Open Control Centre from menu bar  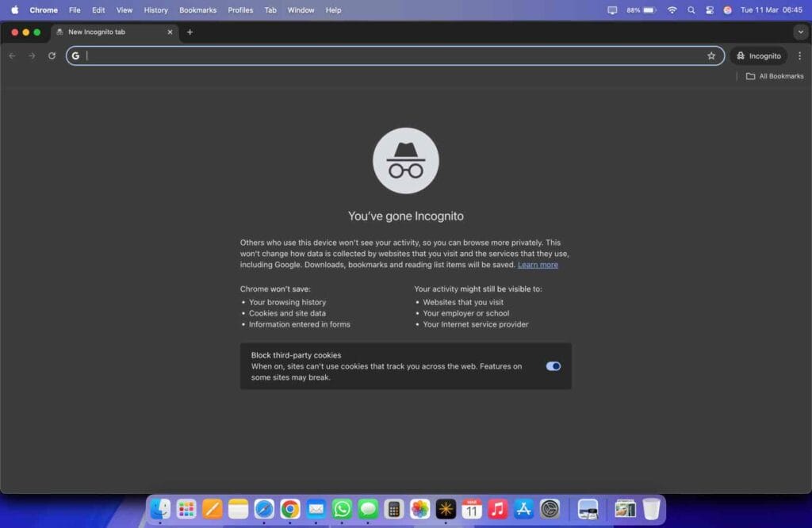click(x=710, y=10)
